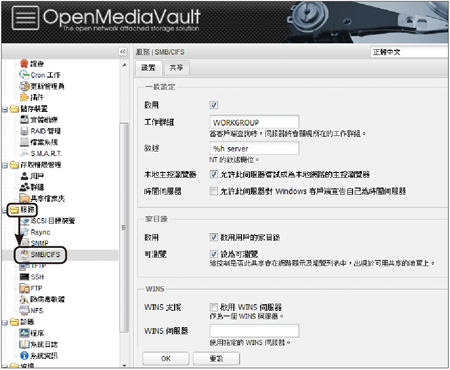Open the TFTP item

pyautogui.click(x=33, y=266)
